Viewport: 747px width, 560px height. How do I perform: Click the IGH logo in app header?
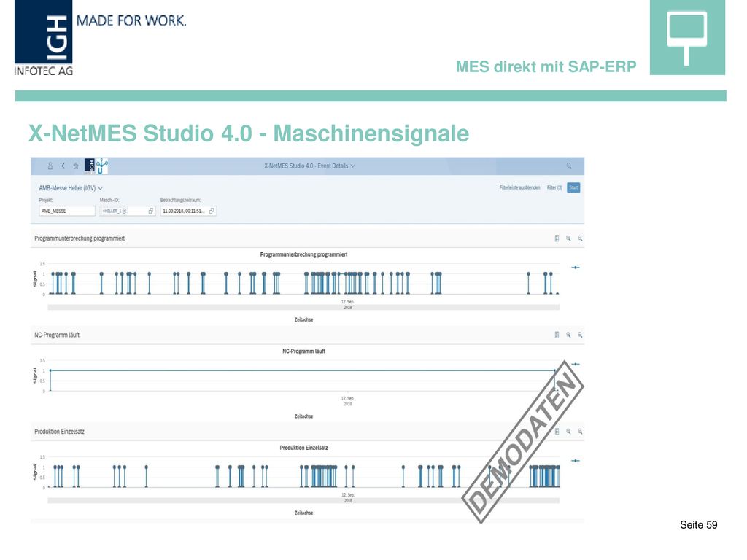90,166
